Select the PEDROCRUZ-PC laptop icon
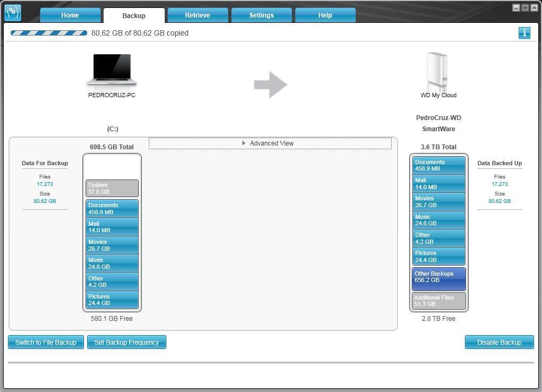This screenshot has width=542, height=392. [x=112, y=70]
